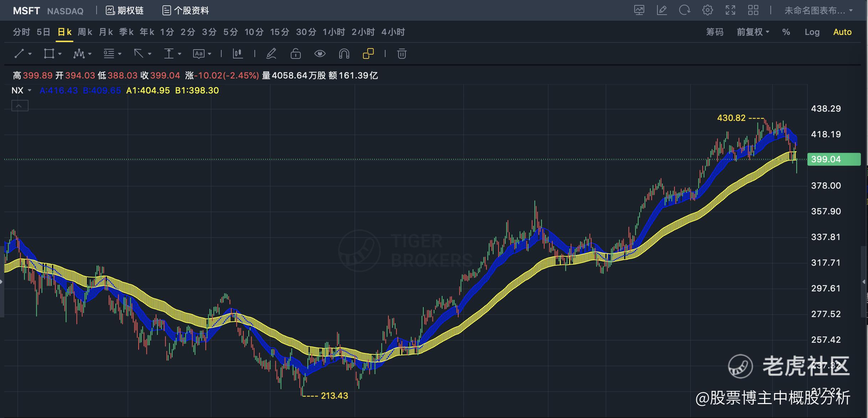868x418 pixels.
Task: Switch to the 30分 timeframe tab
Action: [306, 32]
